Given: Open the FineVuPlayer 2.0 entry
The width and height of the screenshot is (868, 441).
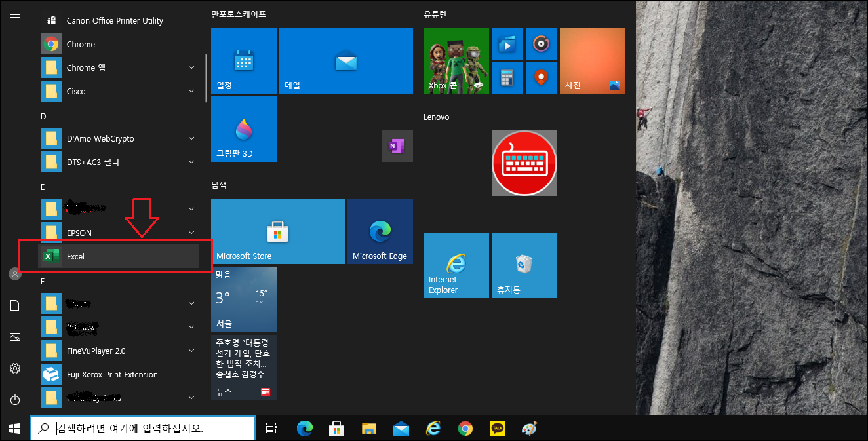Looking at the screenshot, I should point(119,351).
